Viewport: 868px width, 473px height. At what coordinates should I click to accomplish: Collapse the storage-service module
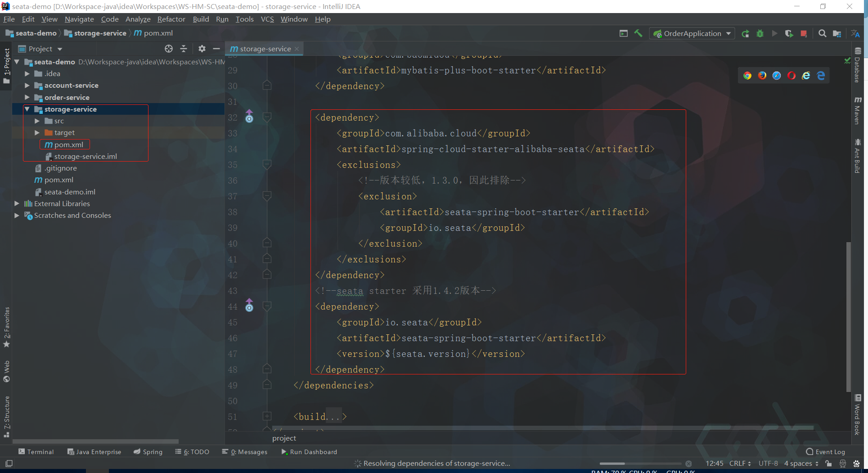pyautogui.click(x=27, y=109)
